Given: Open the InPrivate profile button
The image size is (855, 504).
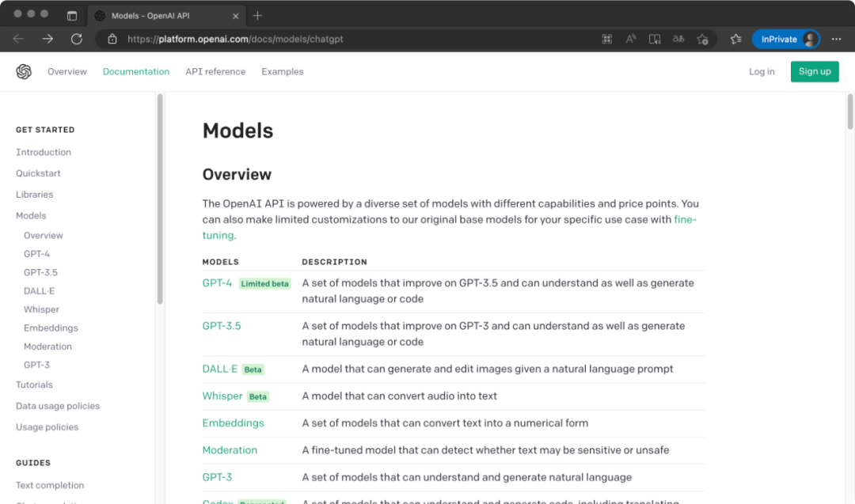Looking at the screenshot, I should click(x=785, y=39).
